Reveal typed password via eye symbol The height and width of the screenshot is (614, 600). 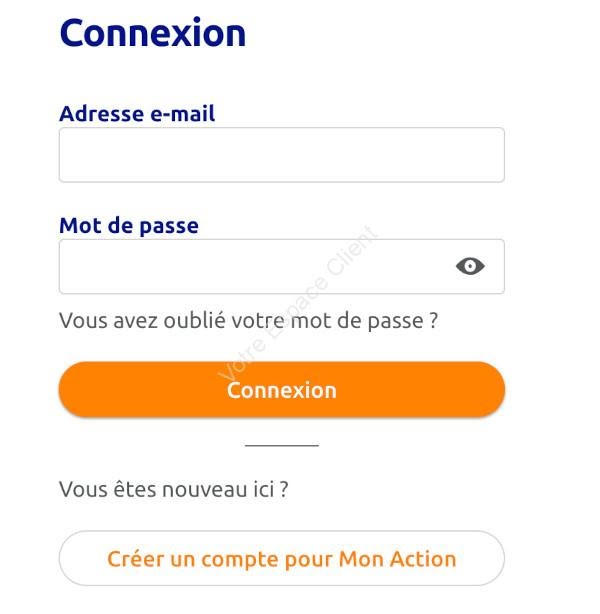[470, 266]
